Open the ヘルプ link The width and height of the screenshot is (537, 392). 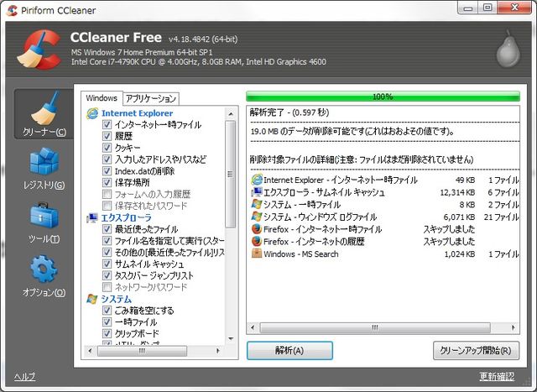click(24, 377)
